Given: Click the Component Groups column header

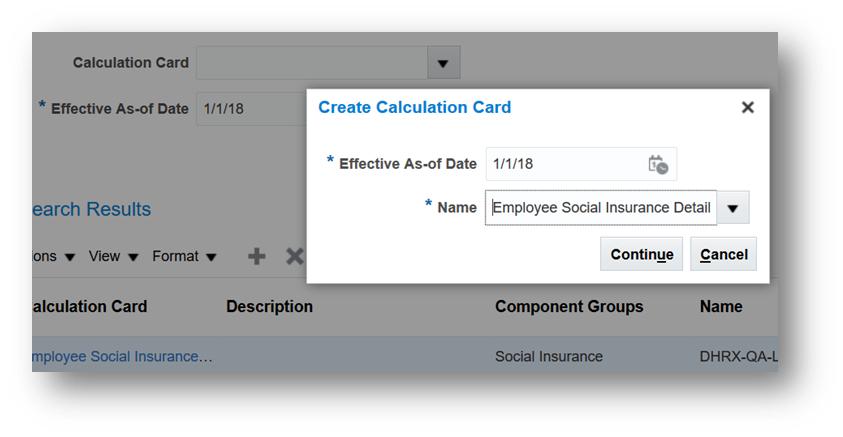Looking at the screenshot, I should (569, 307).
